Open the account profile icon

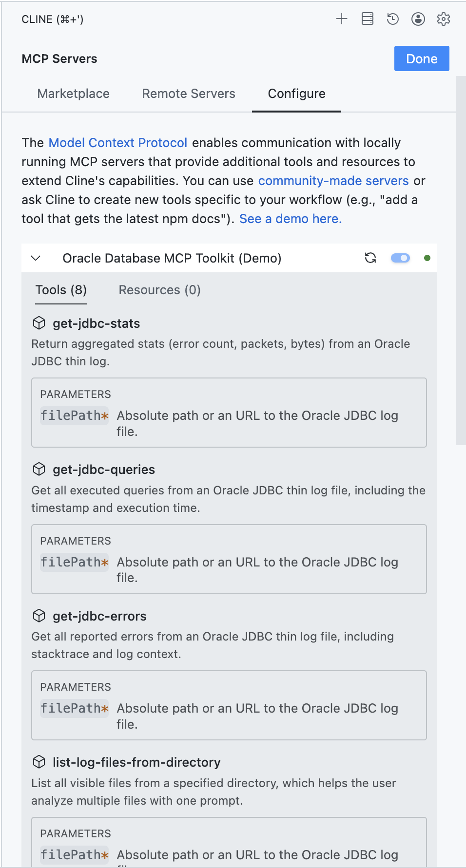(x=418, y=19)
